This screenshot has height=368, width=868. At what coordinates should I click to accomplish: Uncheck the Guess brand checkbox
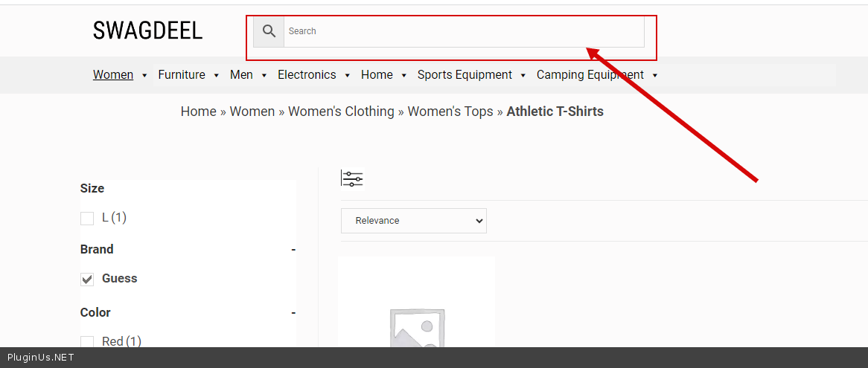pyautogui.click(x=87, y=280)
